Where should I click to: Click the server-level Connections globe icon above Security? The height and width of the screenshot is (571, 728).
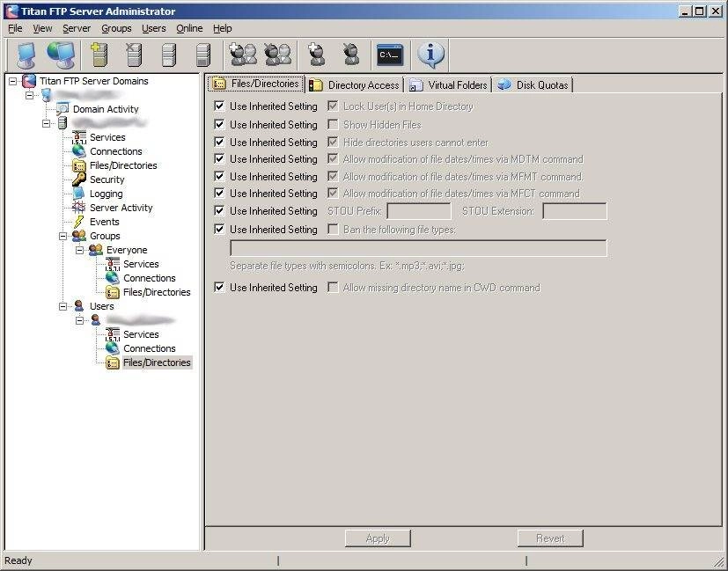click(79, 151)
